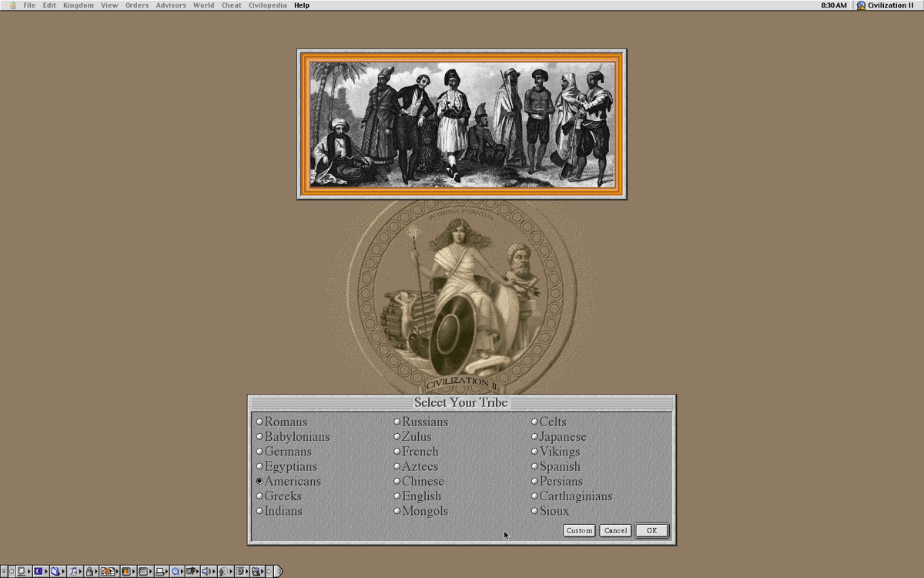
Task: Open the Help menu
Action: 302,5
